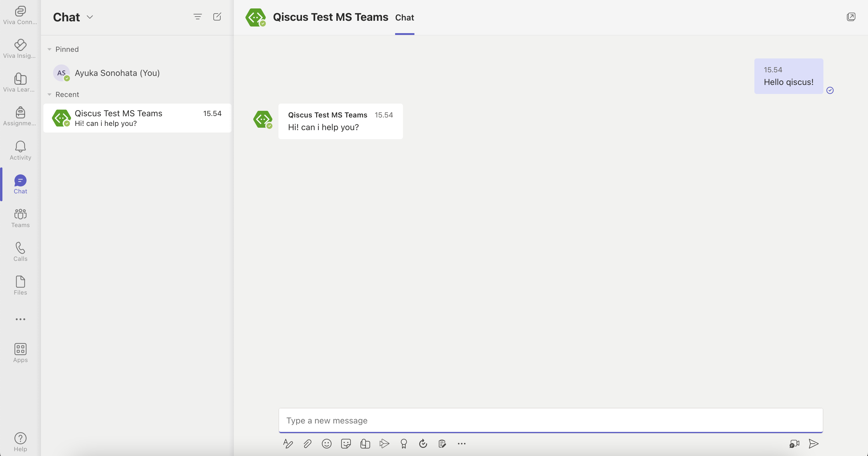Open Viva Learning app
Image resolution: width=868 pixels, height=456 pixels.
[x=20, y=83]
